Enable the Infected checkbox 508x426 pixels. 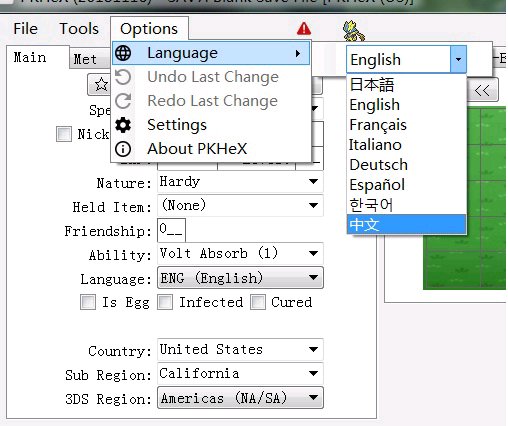click(165, 302)
